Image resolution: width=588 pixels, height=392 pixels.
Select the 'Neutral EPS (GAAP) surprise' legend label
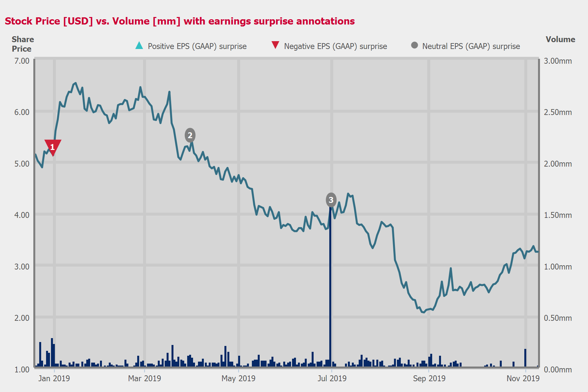pyautogui.click(x=471, y=46)
